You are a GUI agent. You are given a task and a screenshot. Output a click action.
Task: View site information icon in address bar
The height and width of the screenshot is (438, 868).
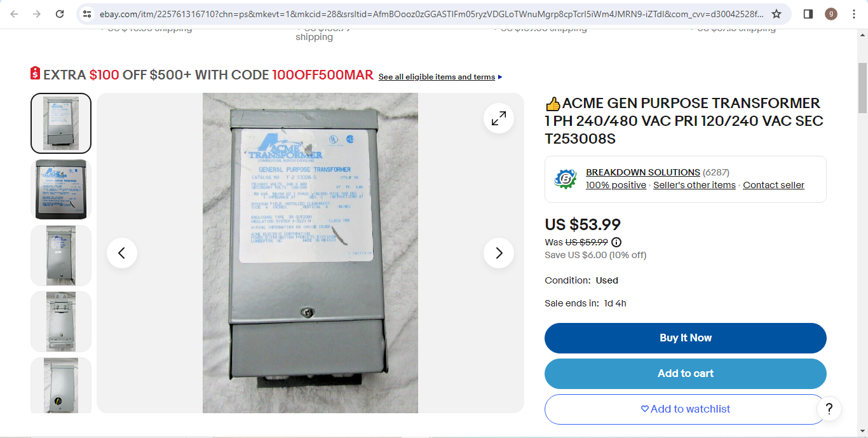[x=87, y=14]
